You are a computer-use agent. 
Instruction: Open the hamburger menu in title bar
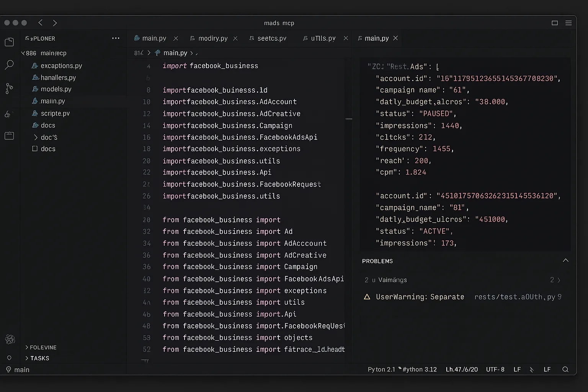pos(568,23)
